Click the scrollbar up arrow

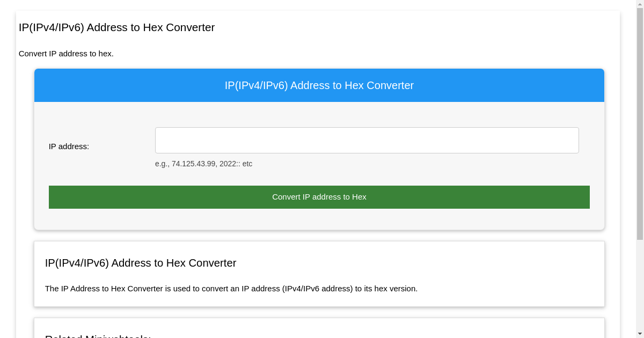coord(640,4)
